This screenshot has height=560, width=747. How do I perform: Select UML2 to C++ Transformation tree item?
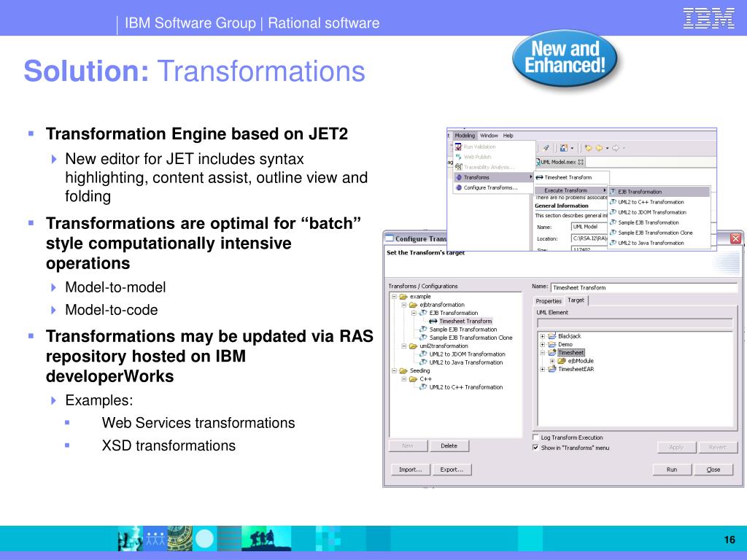(466, 387)
